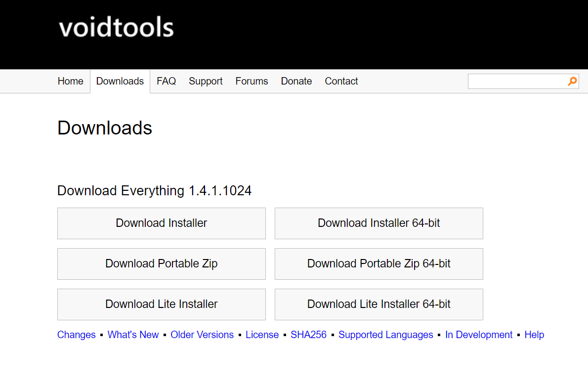
Task: Click the Download Installer button
Action: (162, 223)
